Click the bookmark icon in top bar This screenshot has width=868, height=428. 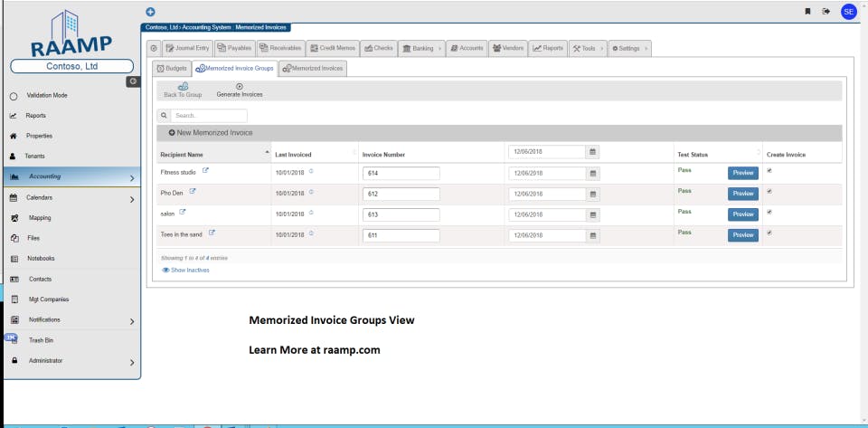(807, 11)
